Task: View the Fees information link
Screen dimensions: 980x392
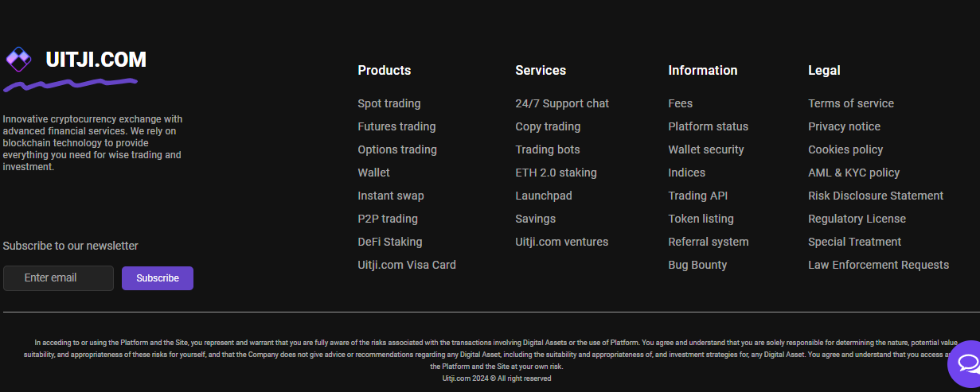Action: (x=681, y=103)
